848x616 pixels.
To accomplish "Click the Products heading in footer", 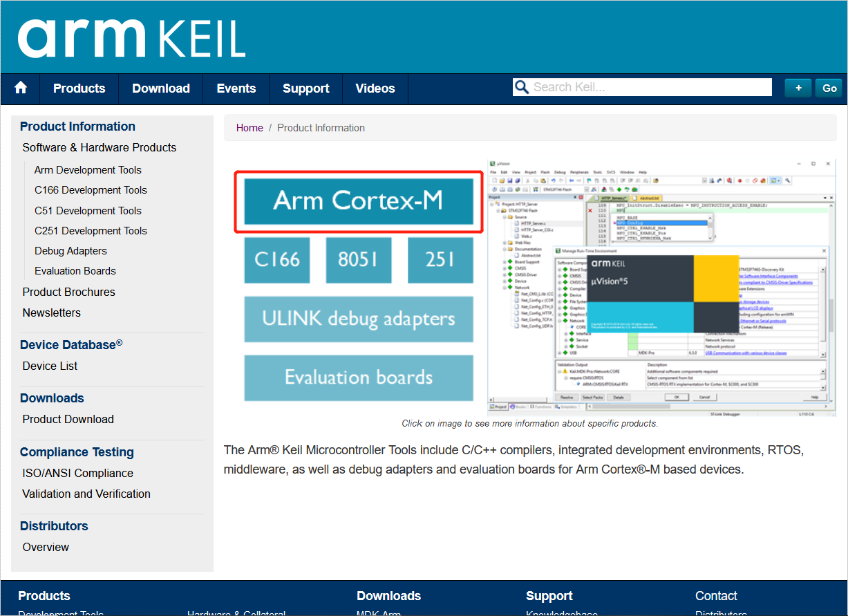I will 44,596.
